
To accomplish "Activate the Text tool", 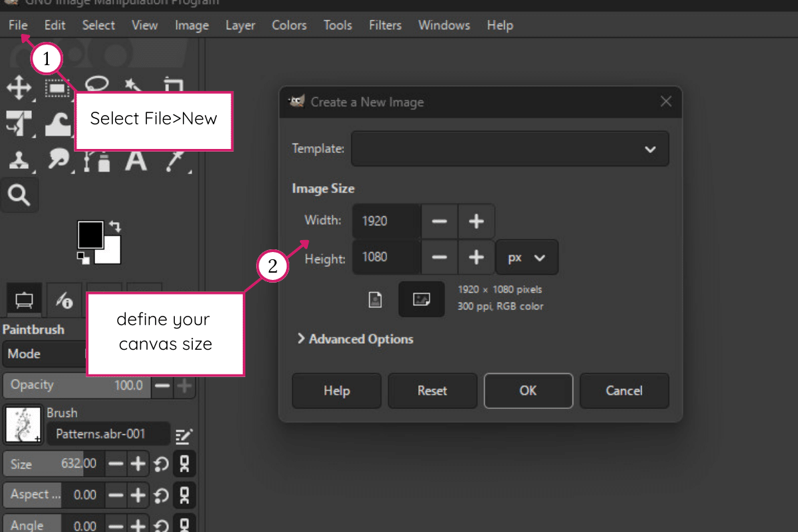I will coord(136,160).
